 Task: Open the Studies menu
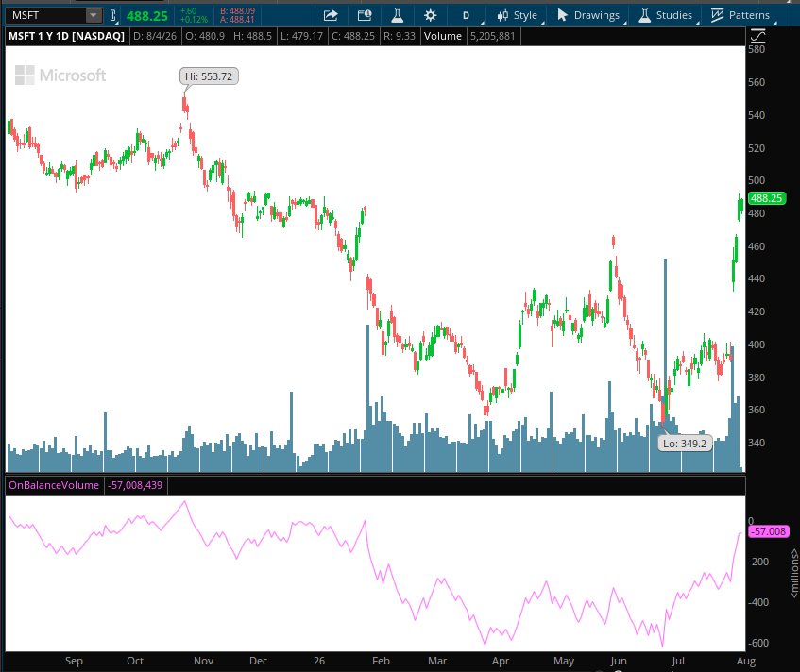coord(674,15)
